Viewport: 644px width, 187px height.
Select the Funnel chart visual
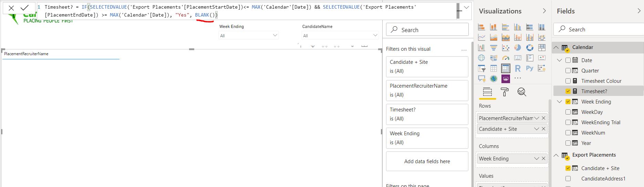pos(494,48)
